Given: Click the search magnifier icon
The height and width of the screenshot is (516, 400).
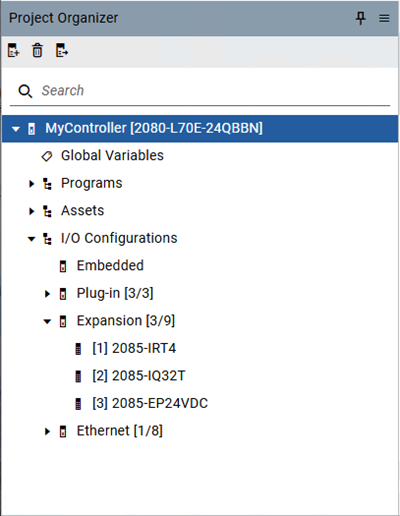Looking at the screenshot, I should (x=25, y=91).
